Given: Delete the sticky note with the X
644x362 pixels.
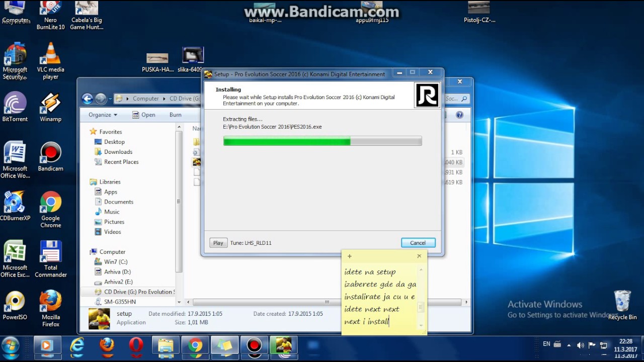Looking at the screenshot, I should [419, 256].
